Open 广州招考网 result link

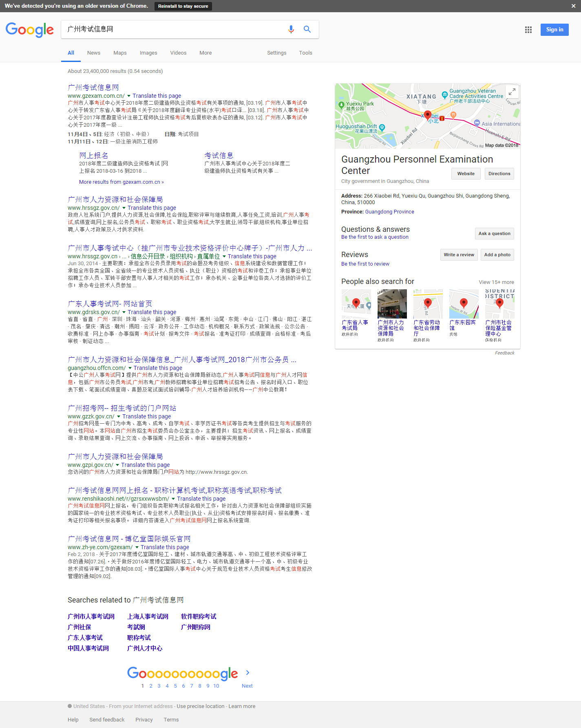[122, 408]
